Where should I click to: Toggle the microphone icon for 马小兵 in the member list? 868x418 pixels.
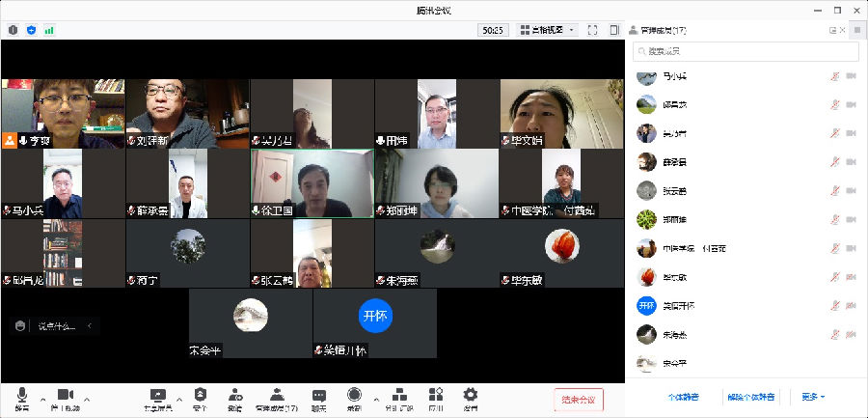tap(834, 76)
